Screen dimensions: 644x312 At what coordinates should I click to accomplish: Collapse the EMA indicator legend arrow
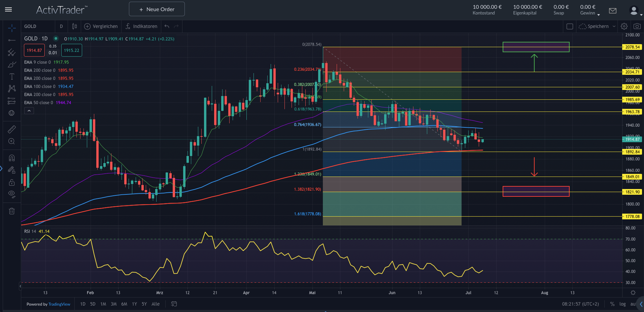29,111
